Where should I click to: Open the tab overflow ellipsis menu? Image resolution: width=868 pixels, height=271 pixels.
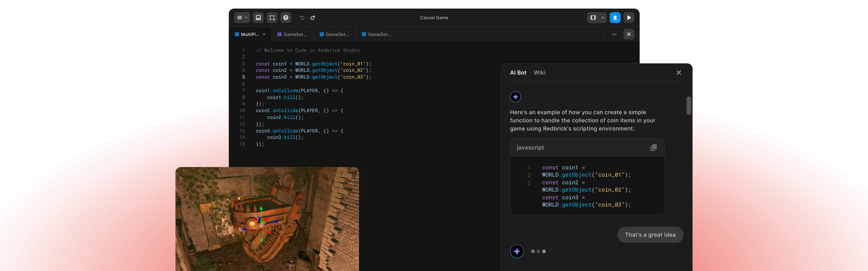point(614,34)
